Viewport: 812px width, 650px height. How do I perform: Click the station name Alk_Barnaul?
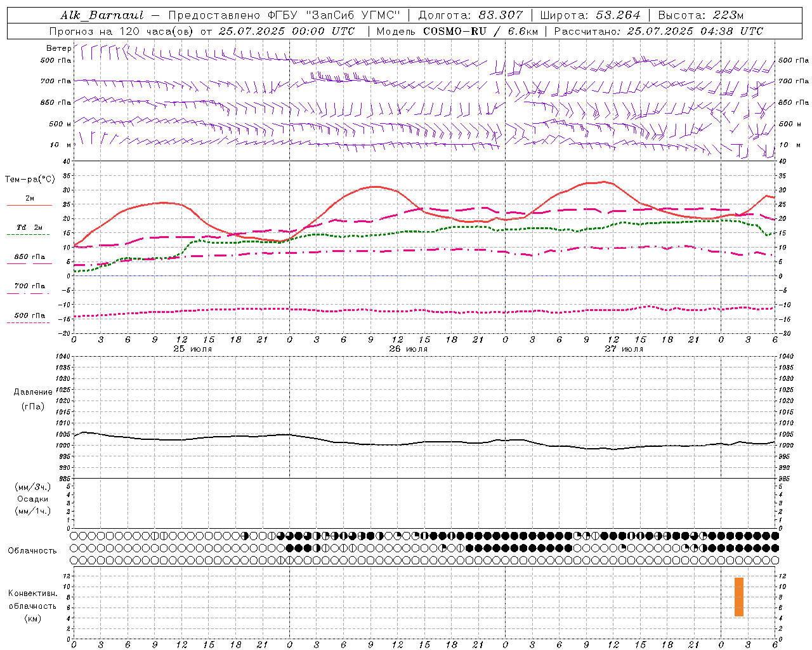click(102, 15)
